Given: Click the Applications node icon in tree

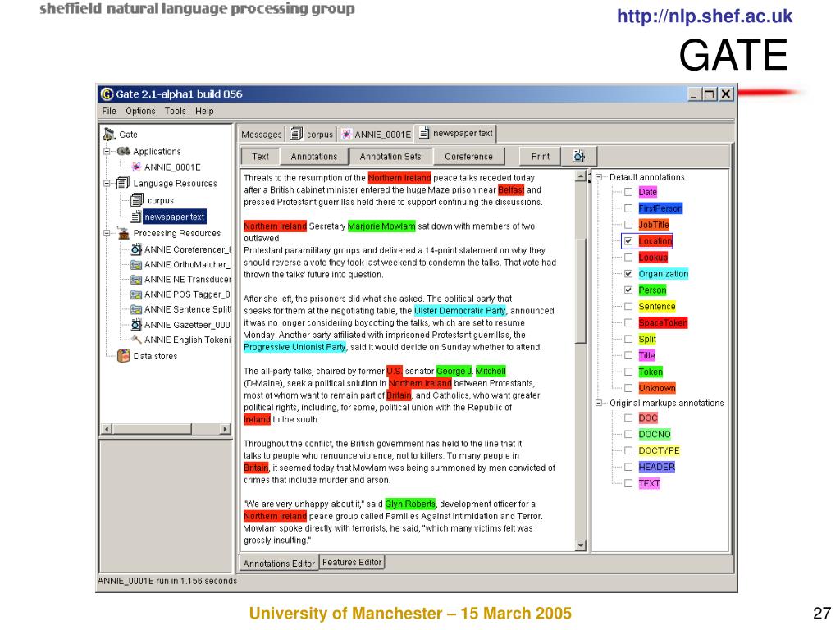Looking at the screenshot, I should pos(124,151).
